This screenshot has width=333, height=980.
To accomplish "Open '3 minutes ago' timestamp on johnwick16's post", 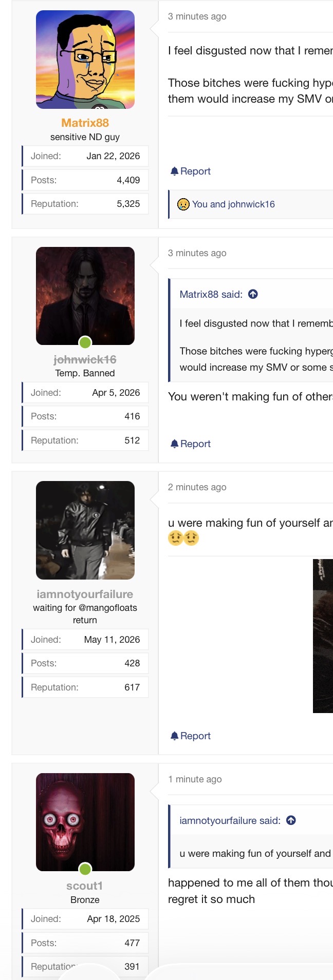I will coord(197,253).
